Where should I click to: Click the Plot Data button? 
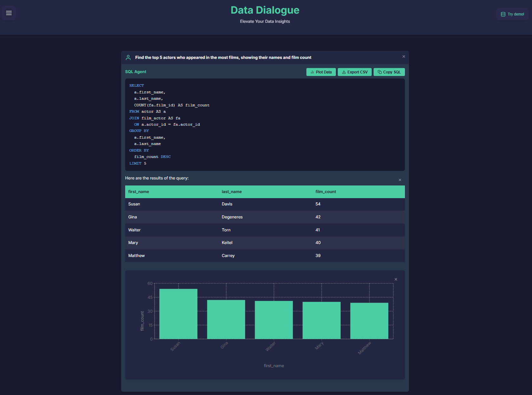pyautogui.click(x=321, y=72)
